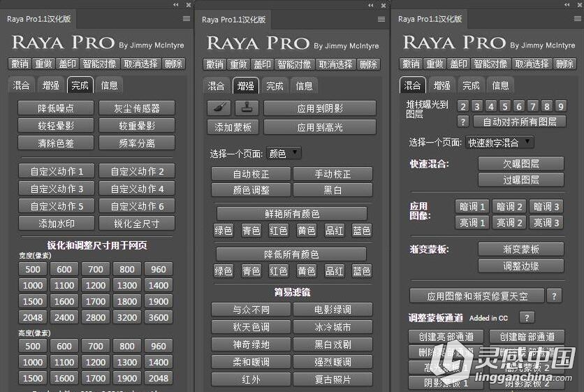Screen dimensions: 584x392
Task: Apply the 秋天色调 filter
Action: pos(251,327)
